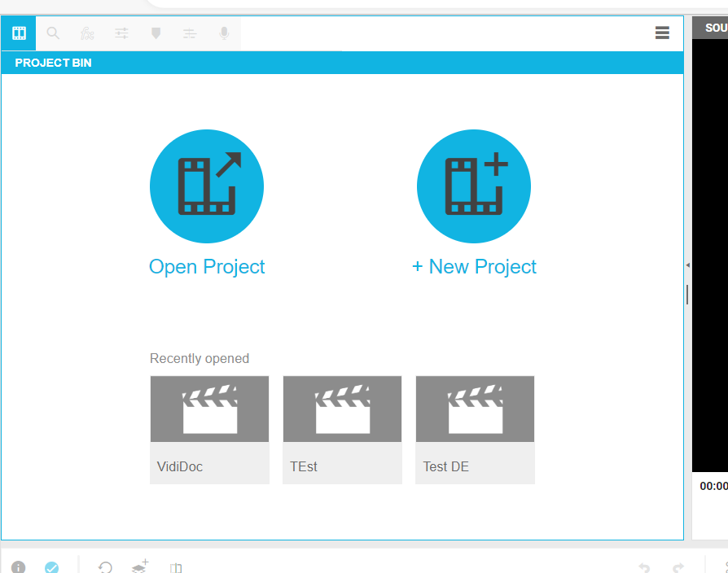Click the Open Project circle icon
728x573 pixels.
[207, 186]
